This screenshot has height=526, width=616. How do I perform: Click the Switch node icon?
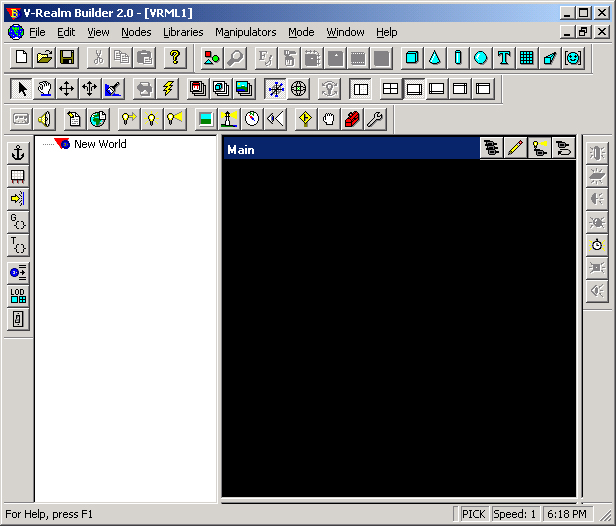pyautogui.click(x=18, y=319)
